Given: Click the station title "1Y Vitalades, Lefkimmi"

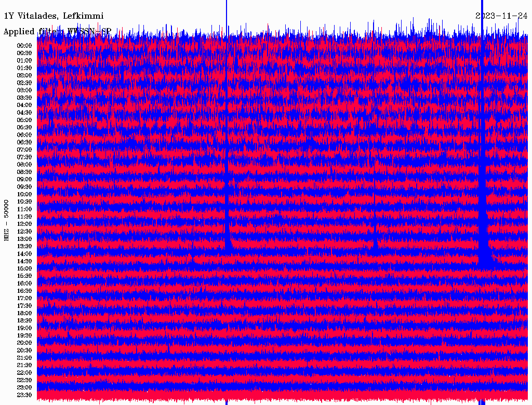Looking at the screenshot, I should pyautogui.click(x=54, y=16).
